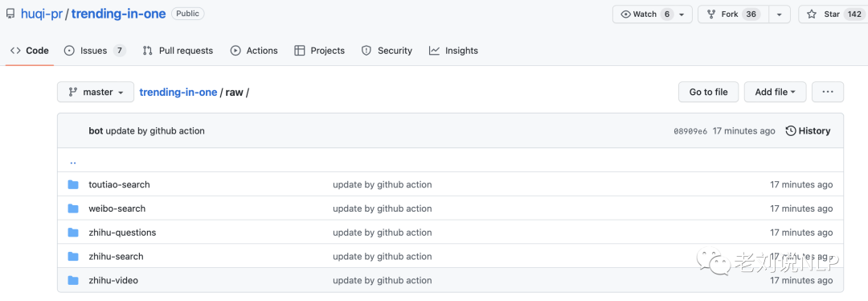Viewport: 868px width, 301px height.
Task: Open commit message in weibo-search row
Action: point(382,208)
